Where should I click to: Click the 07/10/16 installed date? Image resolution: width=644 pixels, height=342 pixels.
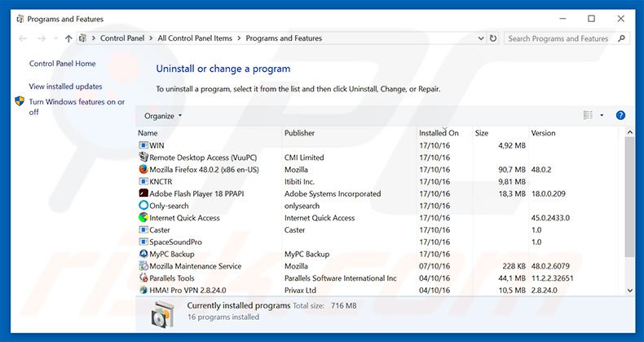(434, 266)
